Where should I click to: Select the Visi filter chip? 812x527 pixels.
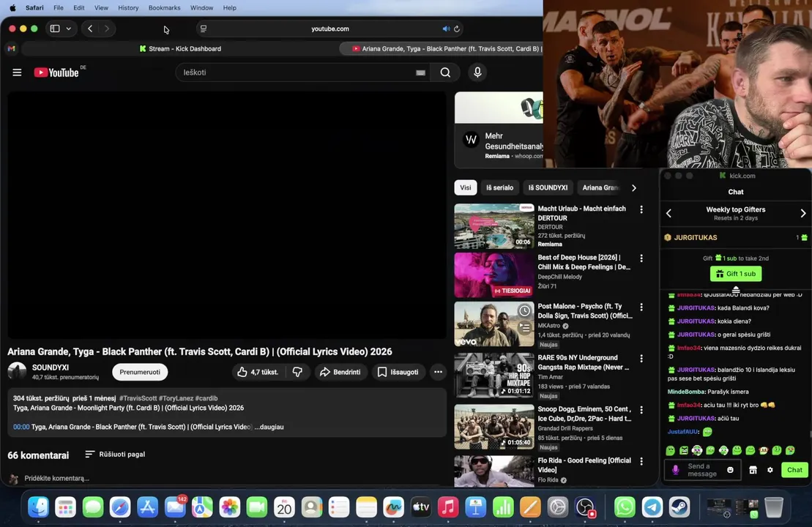pyautogui.click(x=466, y=187)
